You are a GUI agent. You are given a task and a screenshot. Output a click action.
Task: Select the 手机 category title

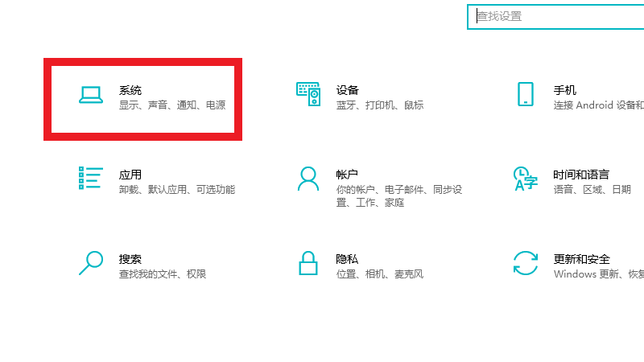tap(565, 90)
